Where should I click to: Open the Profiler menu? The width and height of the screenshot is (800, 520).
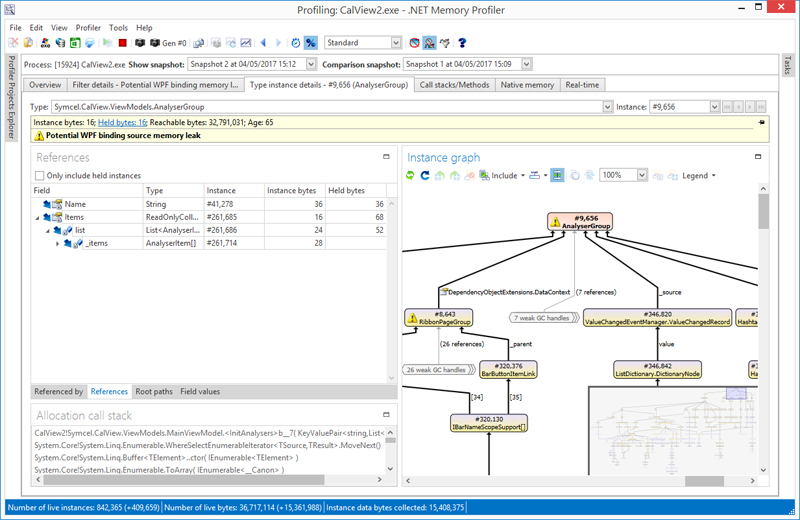(88, 28)
